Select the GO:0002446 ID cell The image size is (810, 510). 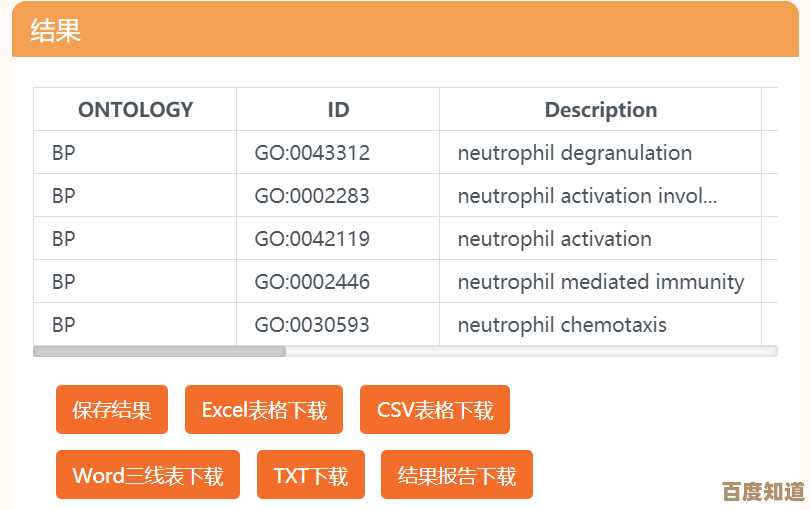(x=312, y=282)
